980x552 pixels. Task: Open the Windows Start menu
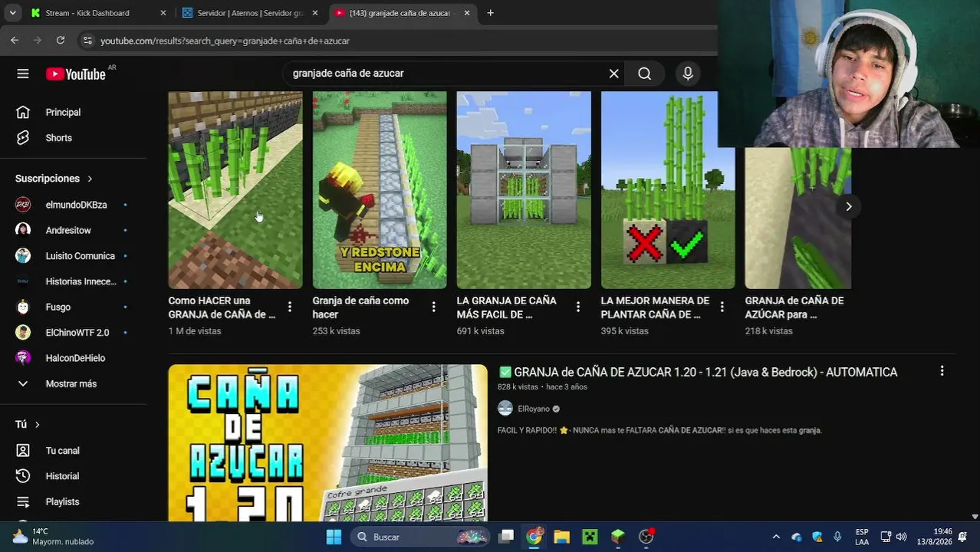pyautogui.click(x=334, y=537)
